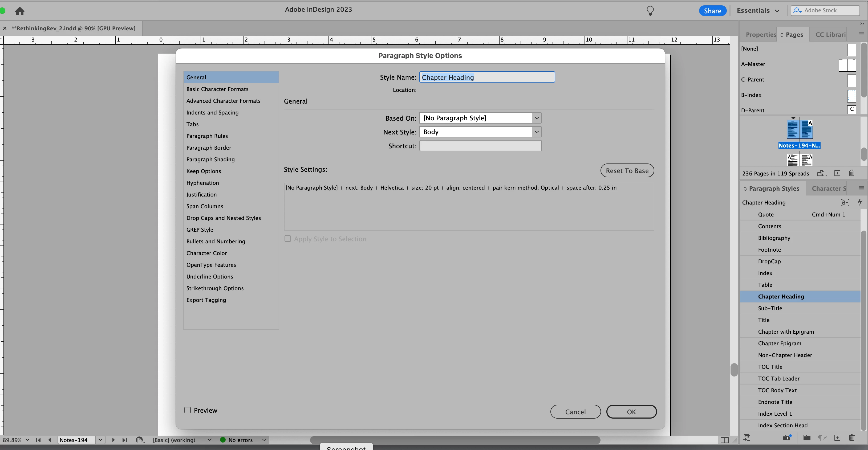868x450 pixels.
Task: Delete selected style via trash icon
Action: pyautogui.click(x=852, y=438)
